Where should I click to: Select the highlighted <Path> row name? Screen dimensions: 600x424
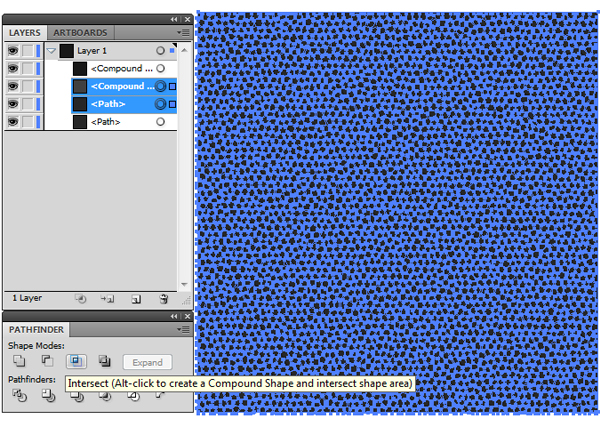coord(108,104)
